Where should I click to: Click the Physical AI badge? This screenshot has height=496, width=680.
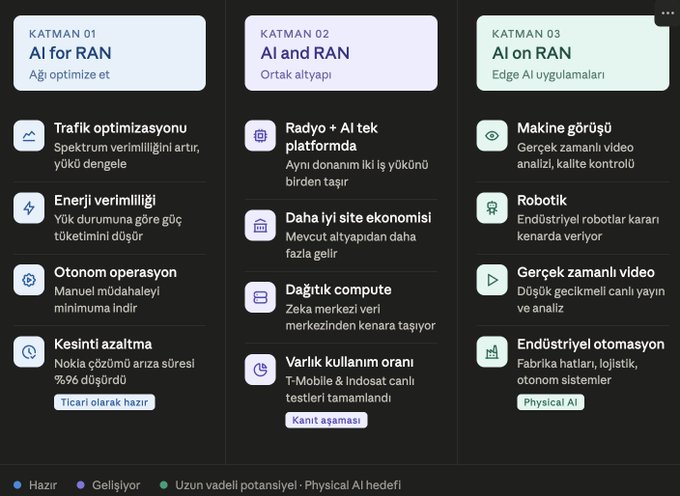pyautogui.click(x=550, y=402)
